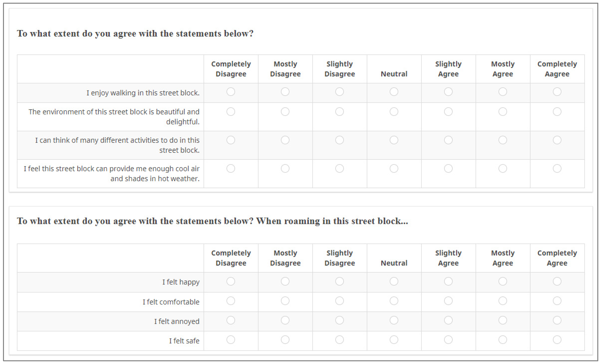Choose Mostly Disagree for 'I felt safe'
601x364 pixels.
(285, 340)
